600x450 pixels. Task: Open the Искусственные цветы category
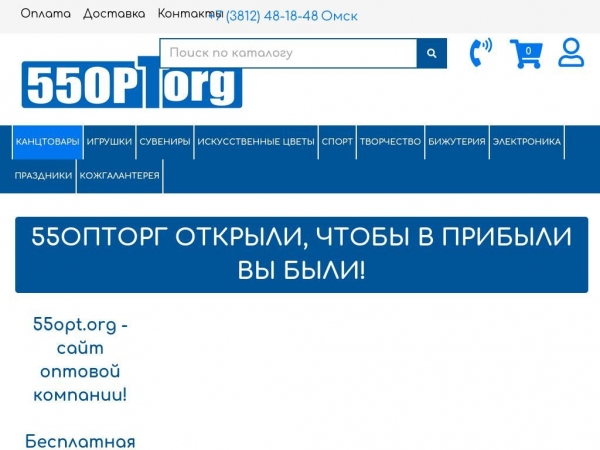[256, 142]
